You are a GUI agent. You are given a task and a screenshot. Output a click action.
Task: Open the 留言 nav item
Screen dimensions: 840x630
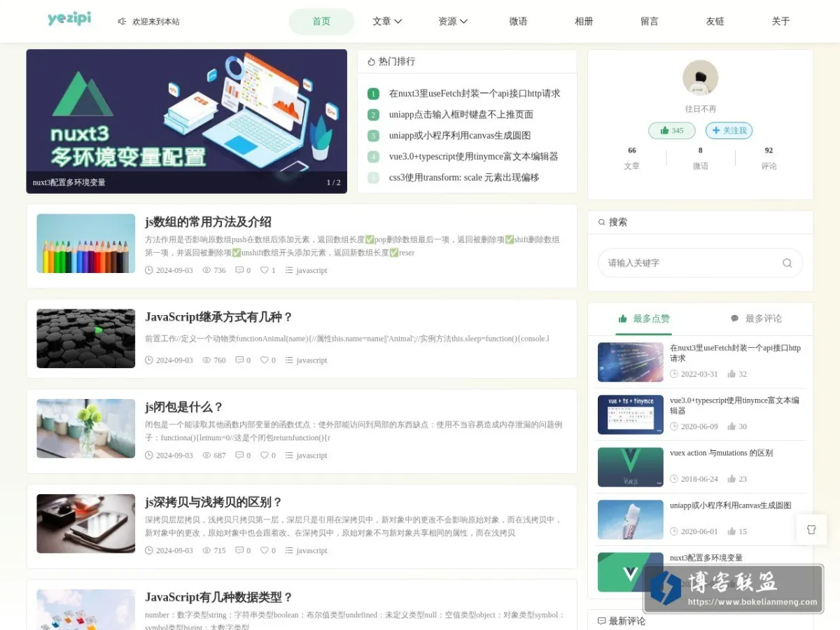coord(650,22)
